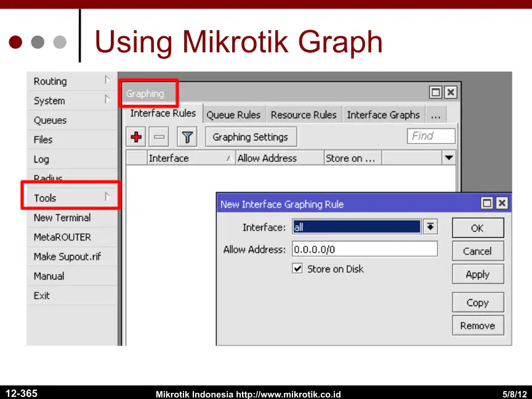This screenshot has width=532, height=399.
Task: Open the Files menu item
Action: (71, 140)
